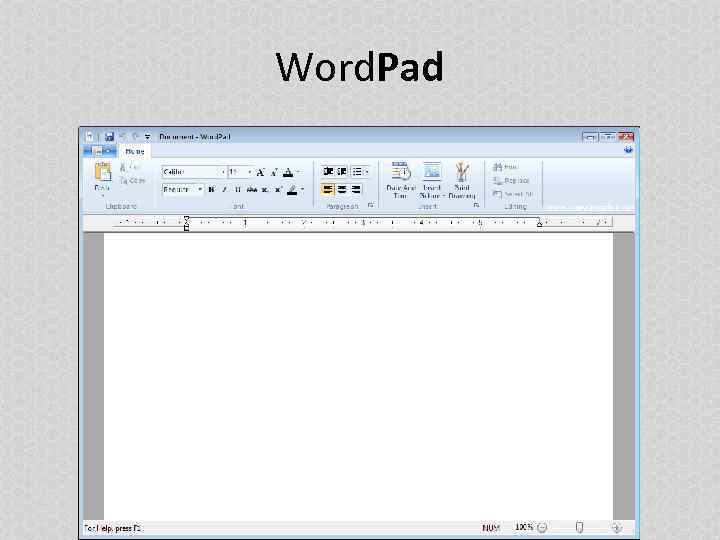Open the Paragraph dialog launcher

click(371, 206)
